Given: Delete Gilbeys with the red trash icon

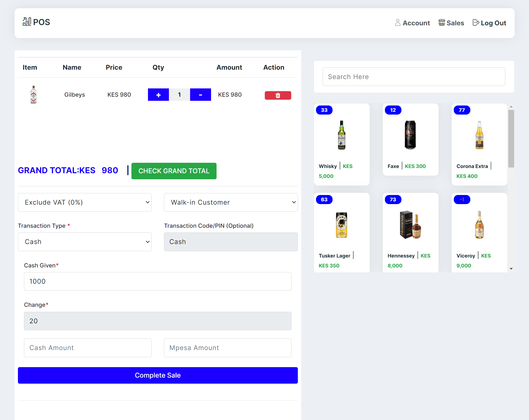Looking at the screenshot, I should pos(278,95).
